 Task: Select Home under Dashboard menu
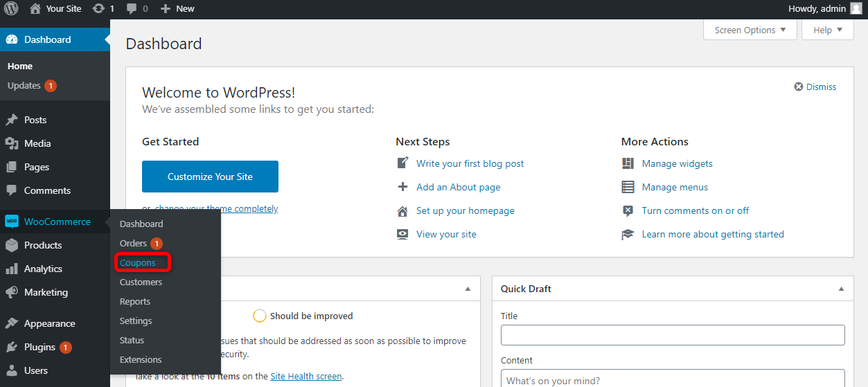[x=20, y=66]
